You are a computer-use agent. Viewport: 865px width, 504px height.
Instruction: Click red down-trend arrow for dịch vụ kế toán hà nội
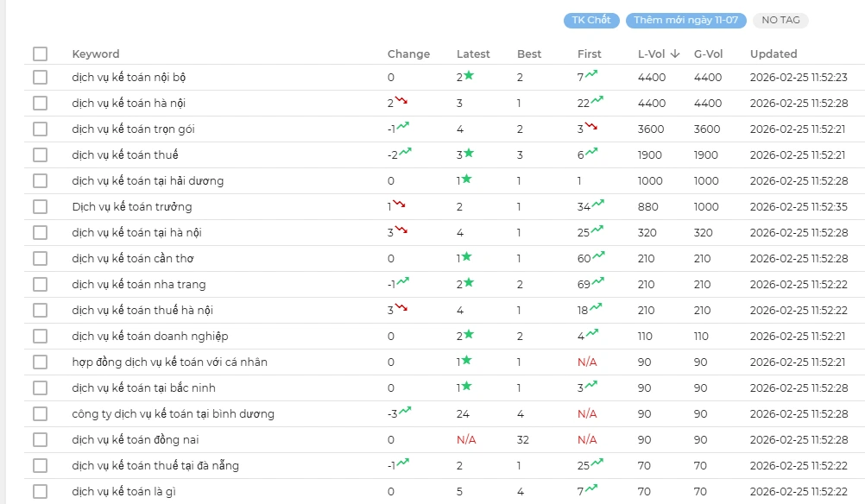coord(401,101)
